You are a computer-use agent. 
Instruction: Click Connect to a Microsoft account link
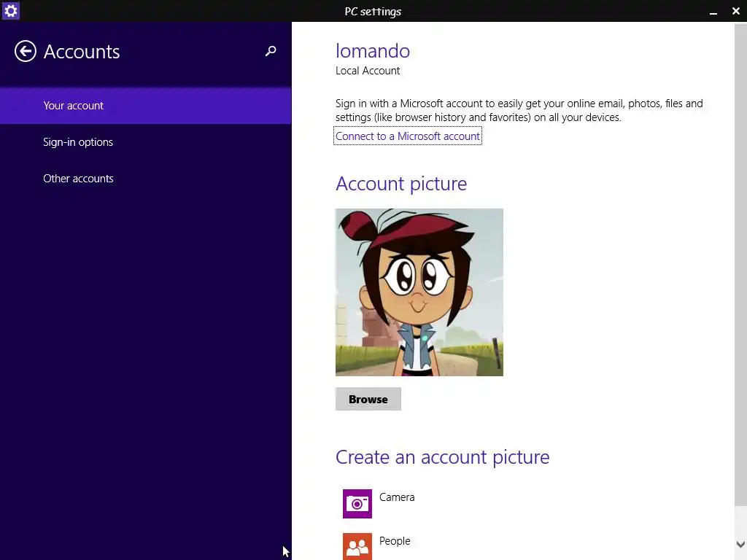coord(408,136)
